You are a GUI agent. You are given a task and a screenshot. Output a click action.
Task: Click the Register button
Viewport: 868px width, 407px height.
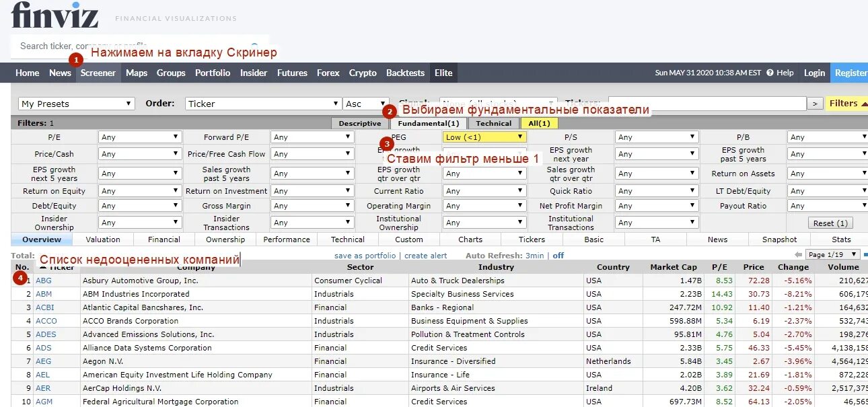tap(851, 73)
